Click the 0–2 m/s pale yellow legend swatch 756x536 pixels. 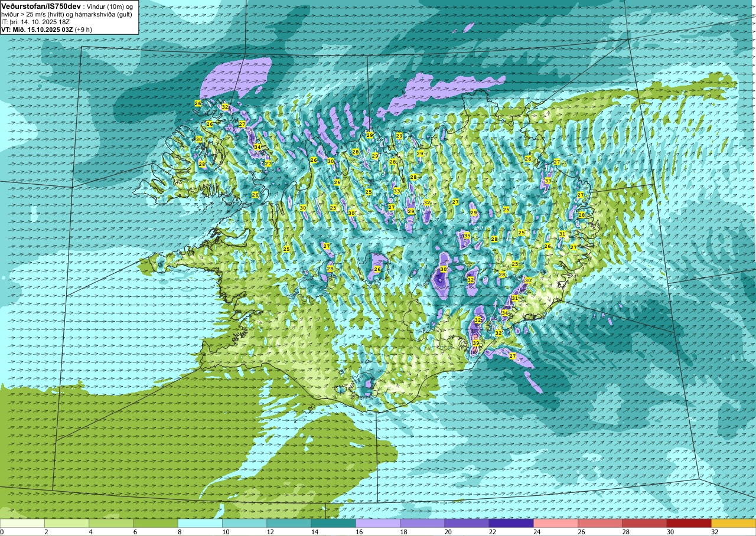point(22,523)
